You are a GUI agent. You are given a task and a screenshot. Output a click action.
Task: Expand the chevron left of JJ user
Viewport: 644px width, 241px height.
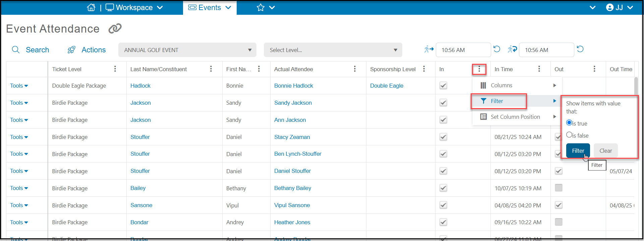(x=592, y=7)
